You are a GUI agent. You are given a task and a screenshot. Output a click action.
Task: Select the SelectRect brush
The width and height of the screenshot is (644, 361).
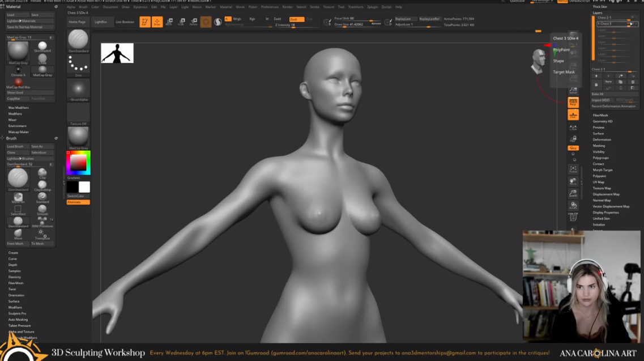tap(18, 210)
